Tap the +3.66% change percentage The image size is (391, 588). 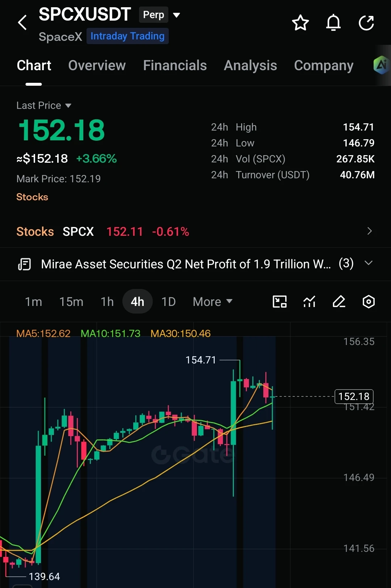click(96, 158)
